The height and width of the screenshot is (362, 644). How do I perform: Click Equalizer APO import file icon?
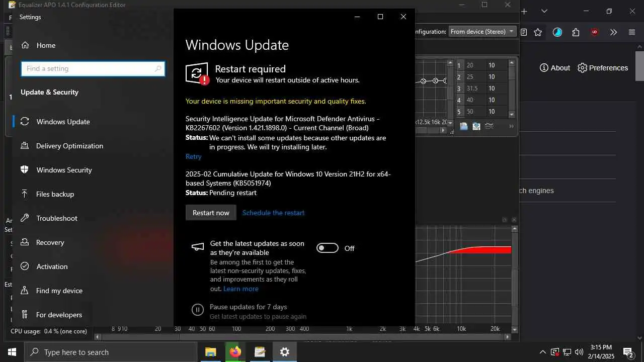(464, 126)
